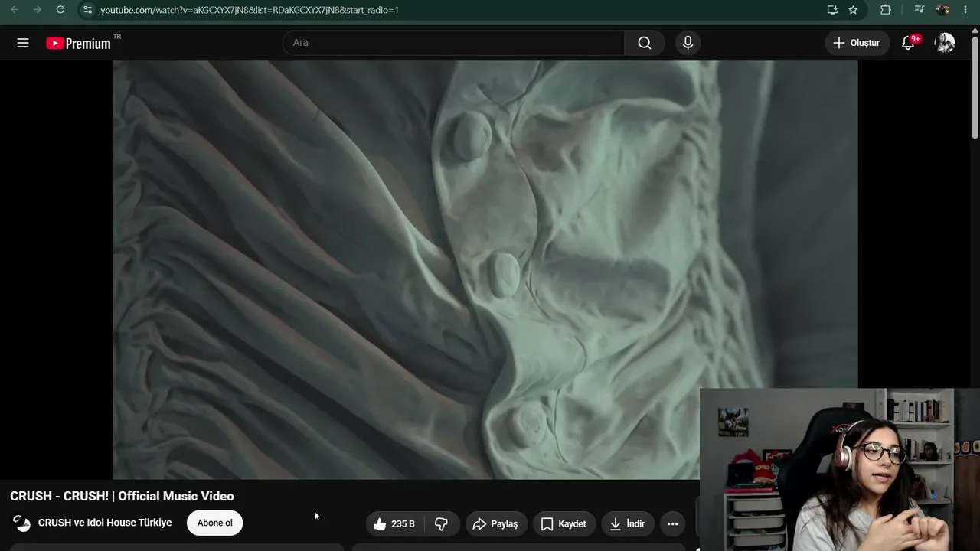
Task: Click the install app icon in address bar
Action: [x=832, y=10]
